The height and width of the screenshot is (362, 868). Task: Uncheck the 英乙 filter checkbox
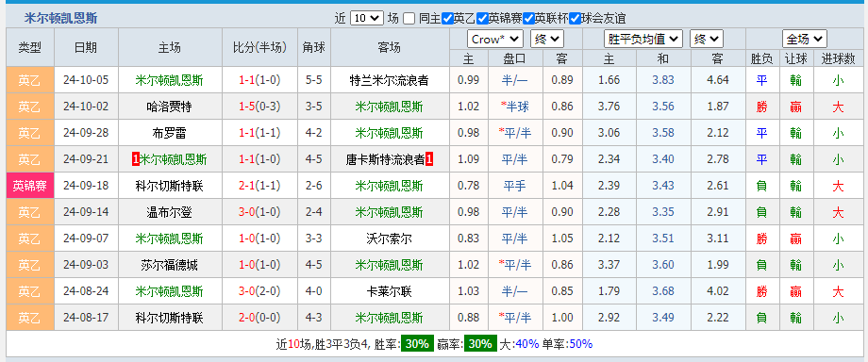(447, 18)
